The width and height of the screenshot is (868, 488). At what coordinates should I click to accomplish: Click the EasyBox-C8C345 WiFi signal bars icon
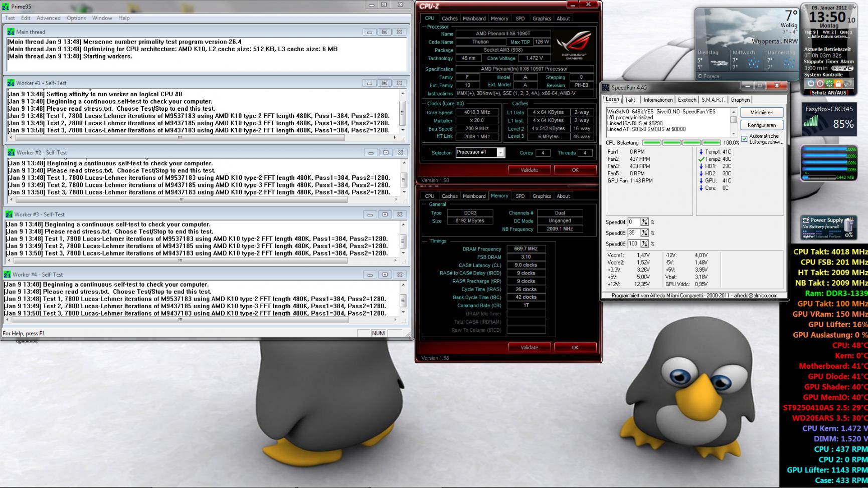click(x=811, y=121)
